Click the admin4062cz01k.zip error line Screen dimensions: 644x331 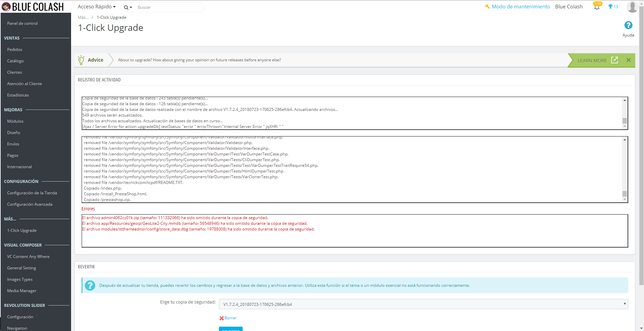tap(175, 218)
